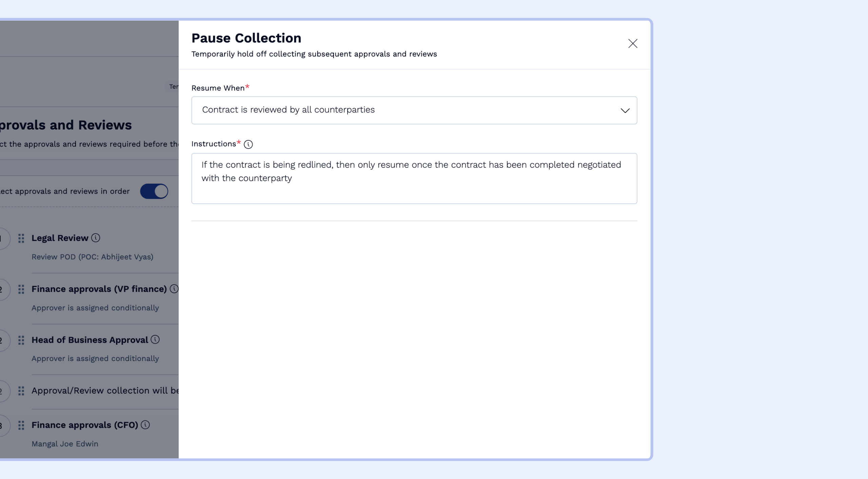The height and width of the screenshot is (479, 868).
Task: Click drag handle beside Finance approvals CFO
Action: [x=21, y=425]
